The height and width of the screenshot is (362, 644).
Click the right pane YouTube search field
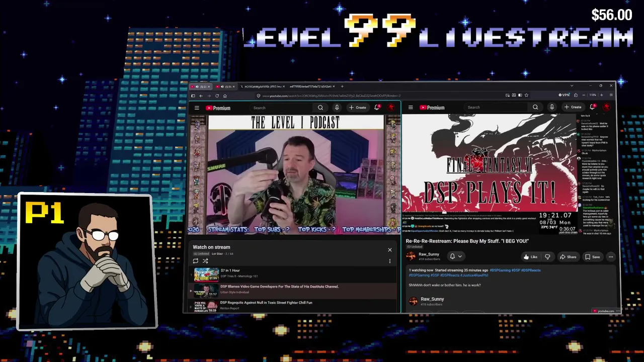497,107
